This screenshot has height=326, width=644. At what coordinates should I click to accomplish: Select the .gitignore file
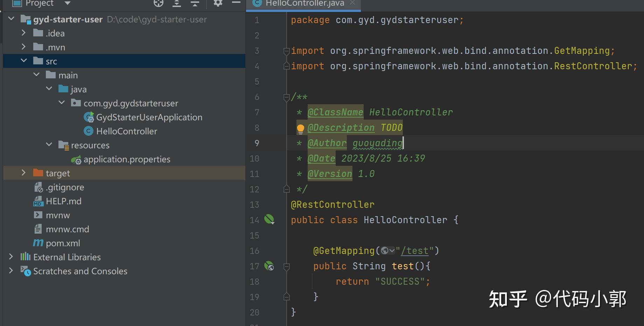(65, 187)
